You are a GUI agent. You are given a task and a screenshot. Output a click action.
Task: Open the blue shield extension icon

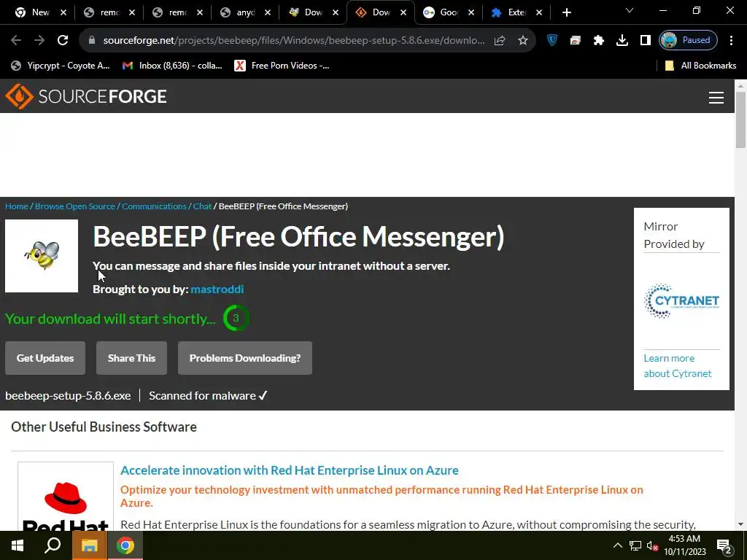click(x=552, y=41)
